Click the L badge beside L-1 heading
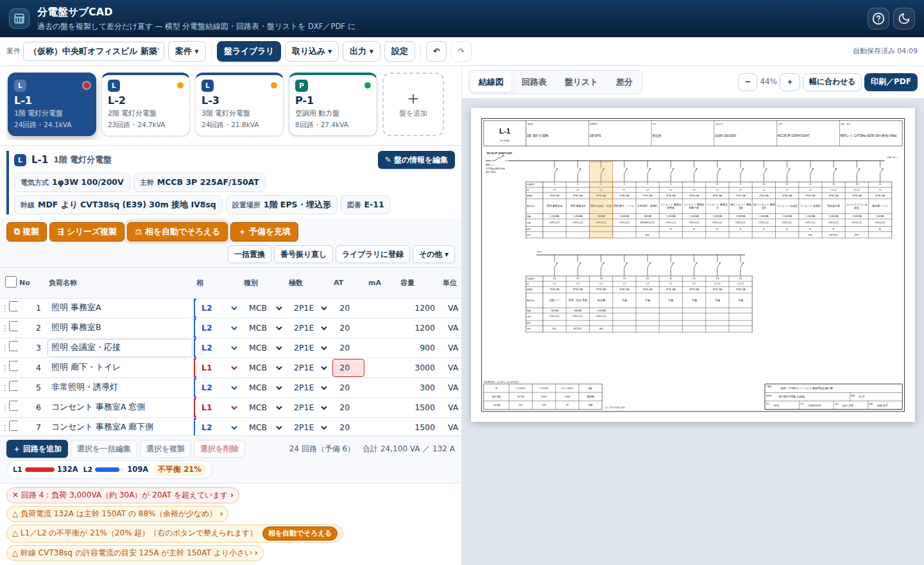924x565 pixels. (x=20, y=160)
